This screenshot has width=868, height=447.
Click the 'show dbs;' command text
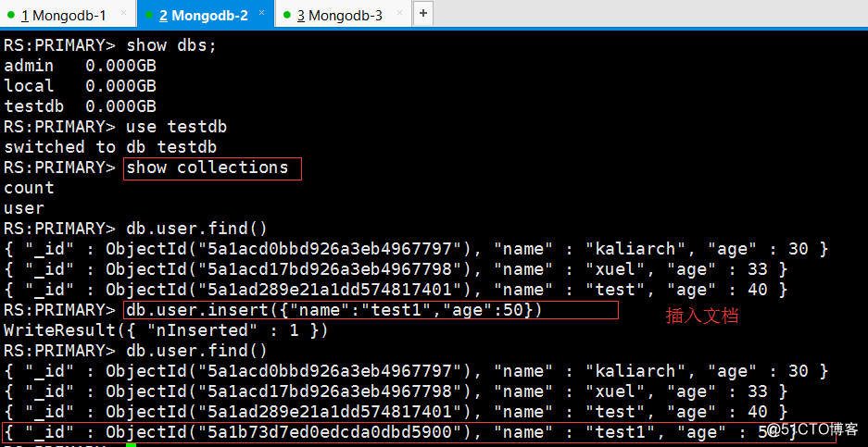[171, 45]
